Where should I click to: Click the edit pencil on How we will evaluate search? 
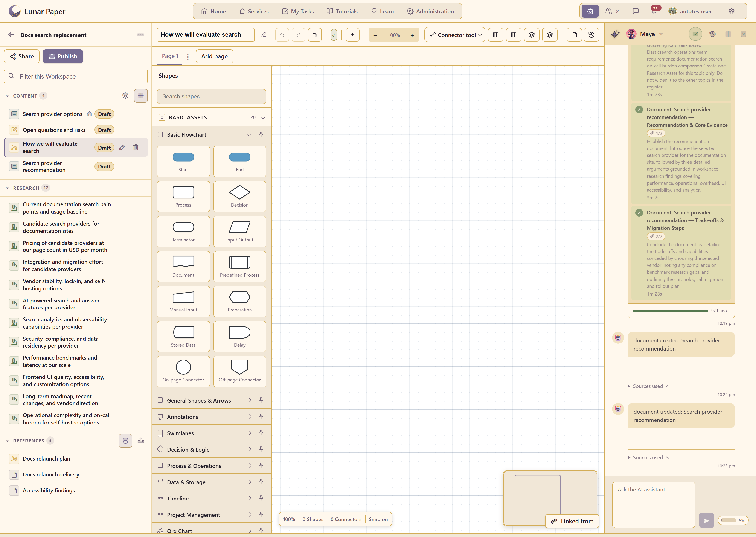(122, 148)
